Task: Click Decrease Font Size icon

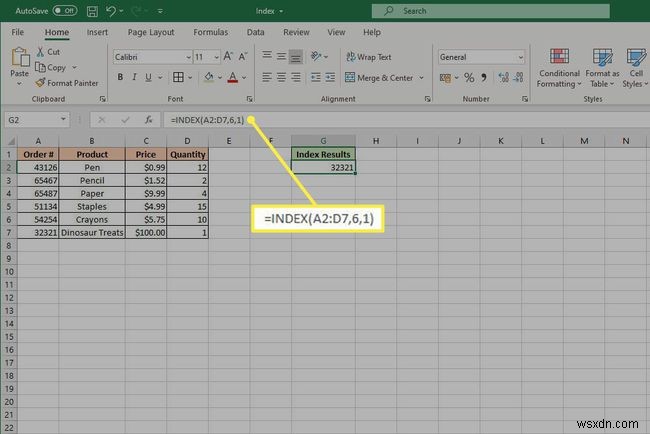Action: pos(243,56)
